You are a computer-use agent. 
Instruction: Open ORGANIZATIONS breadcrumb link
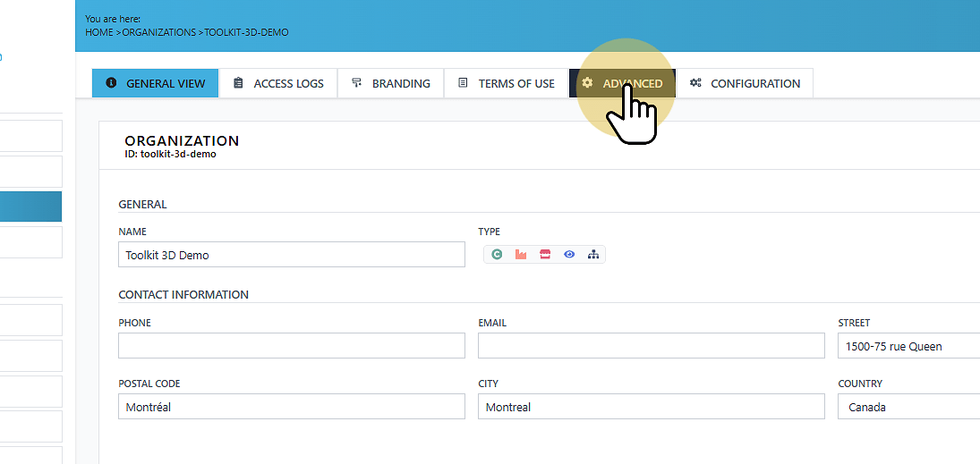pos(158,32)
